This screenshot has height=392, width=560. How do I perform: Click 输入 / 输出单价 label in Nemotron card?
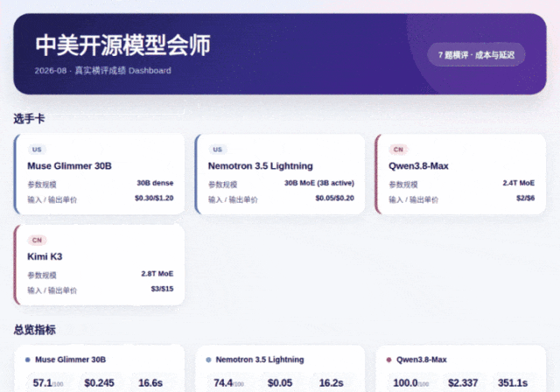pos(233,199)
